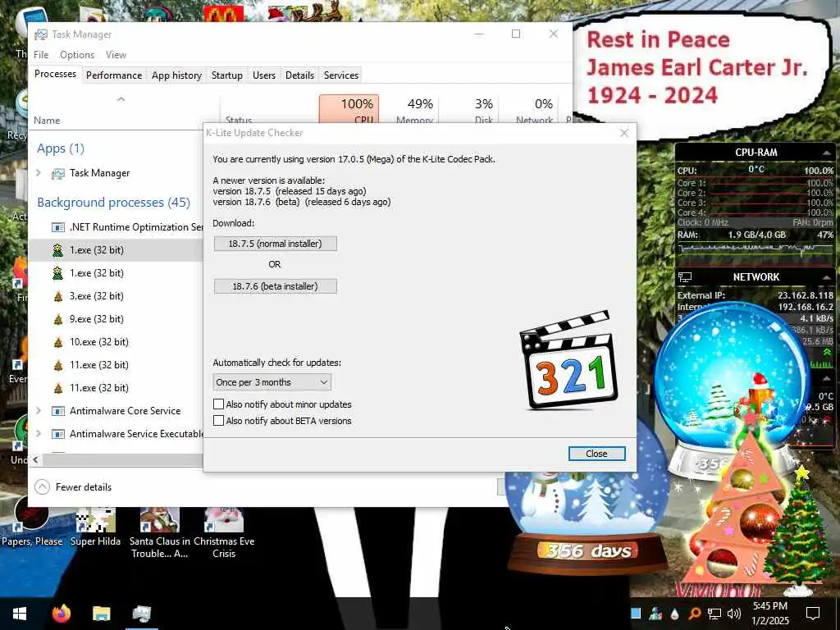Open the network tray icon
Image resolution: width=840 pixels, height=630 pixels.
(714, 614)
